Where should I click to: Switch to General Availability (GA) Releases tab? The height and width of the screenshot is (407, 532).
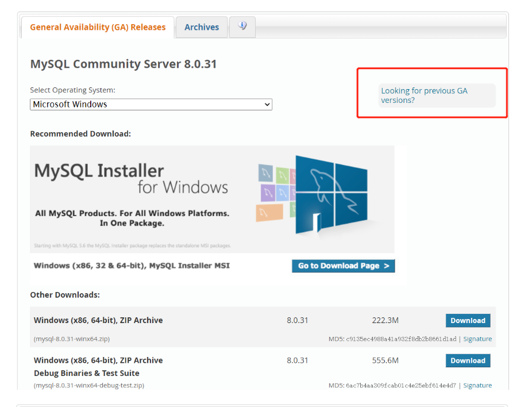98,27
